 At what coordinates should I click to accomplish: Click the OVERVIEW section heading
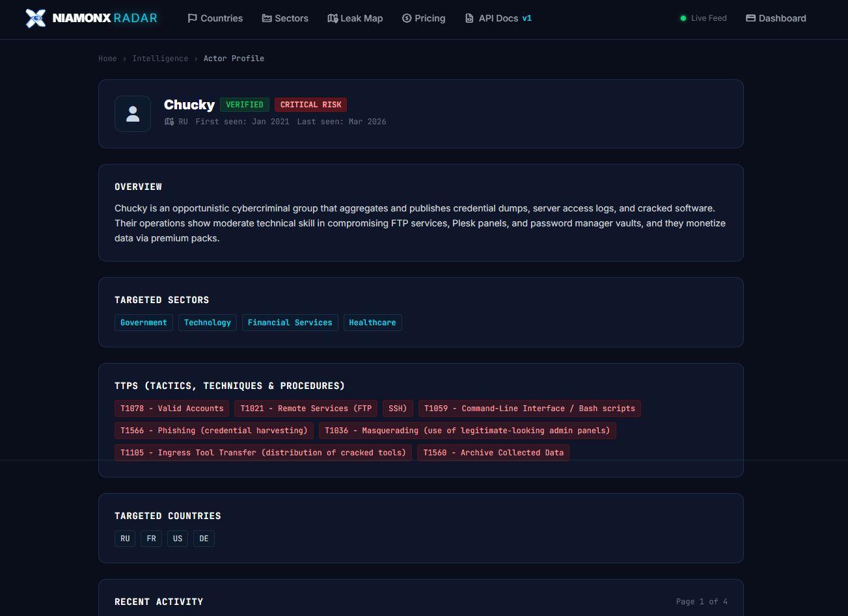point(138,187)
